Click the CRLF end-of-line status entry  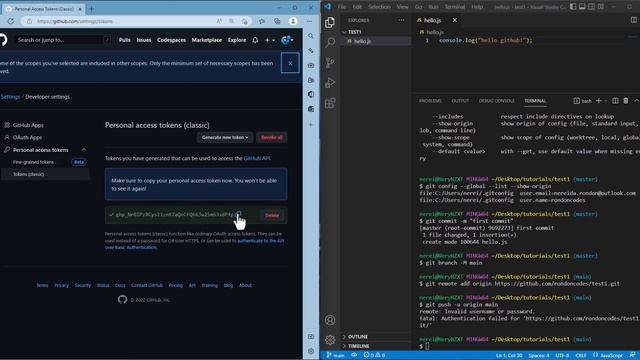tap(580, 355)
